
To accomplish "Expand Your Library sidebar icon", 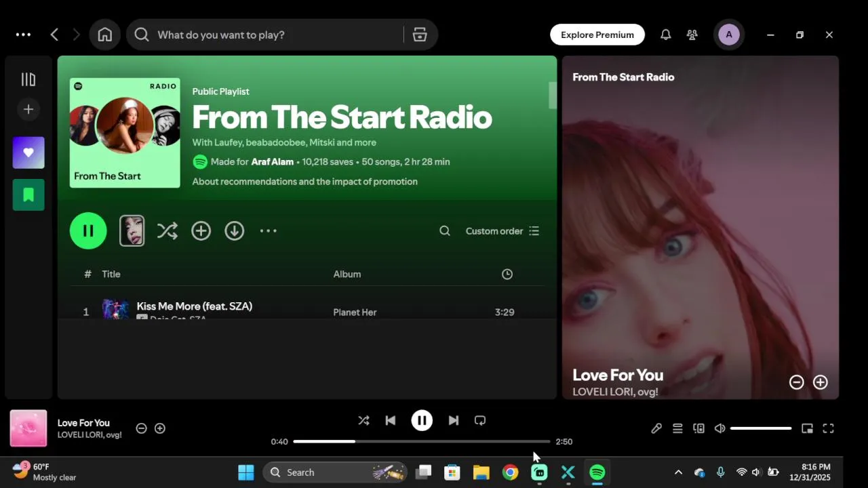I will (x=28, y=79).
